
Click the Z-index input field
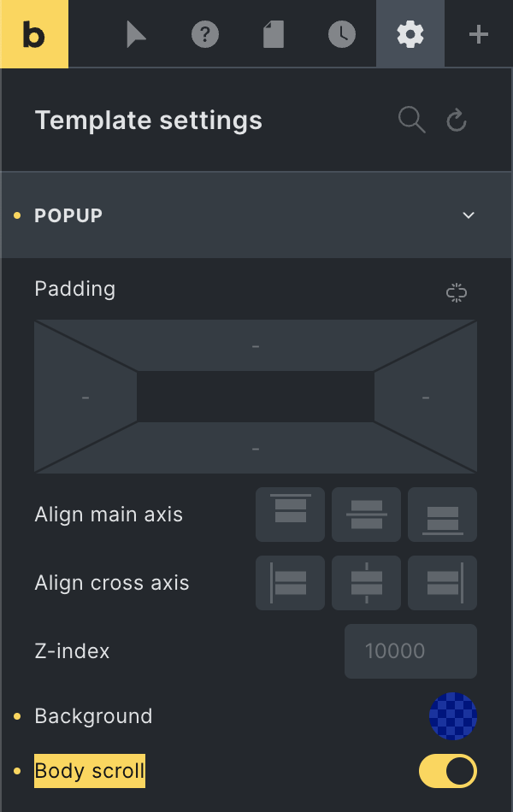411,651
